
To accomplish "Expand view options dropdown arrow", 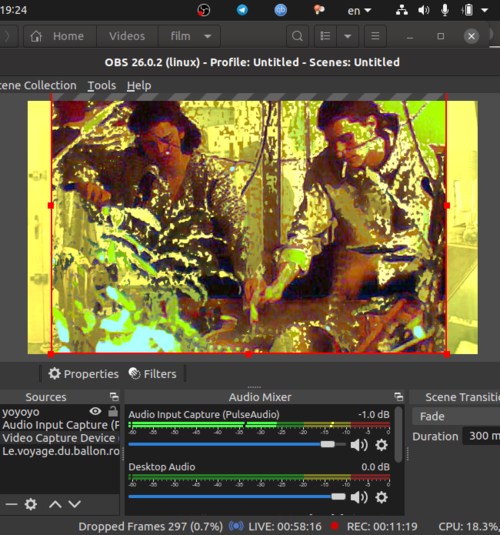I will tap(347, 36).
